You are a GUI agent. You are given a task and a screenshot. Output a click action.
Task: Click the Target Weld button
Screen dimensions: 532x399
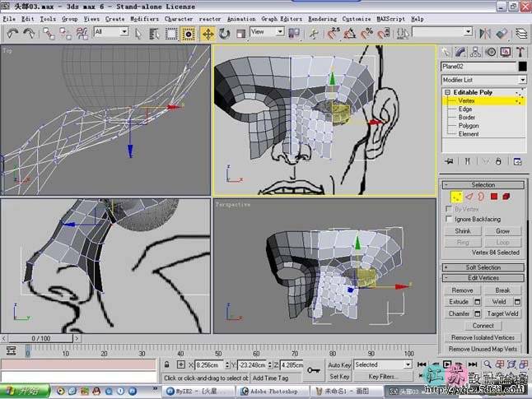pos(502,313)
